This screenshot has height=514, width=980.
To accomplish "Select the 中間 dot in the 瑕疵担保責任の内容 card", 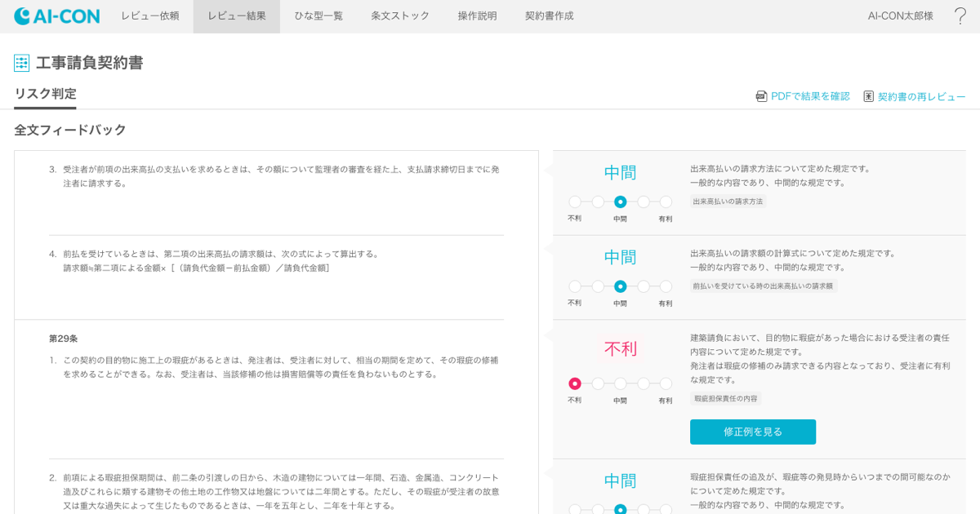I will coord(621,383).
